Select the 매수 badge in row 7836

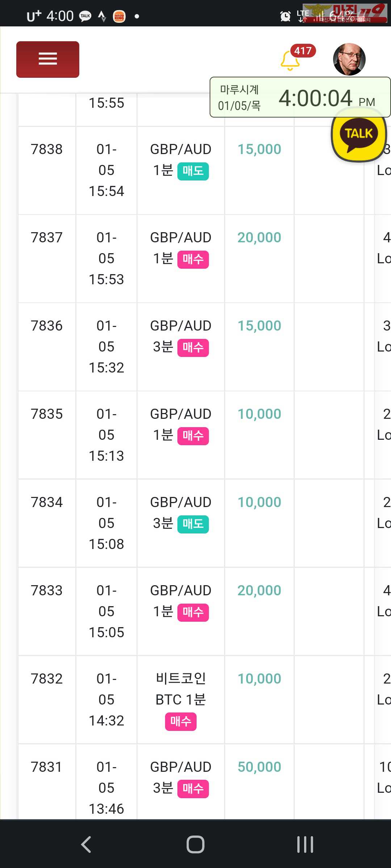[193, 348]
